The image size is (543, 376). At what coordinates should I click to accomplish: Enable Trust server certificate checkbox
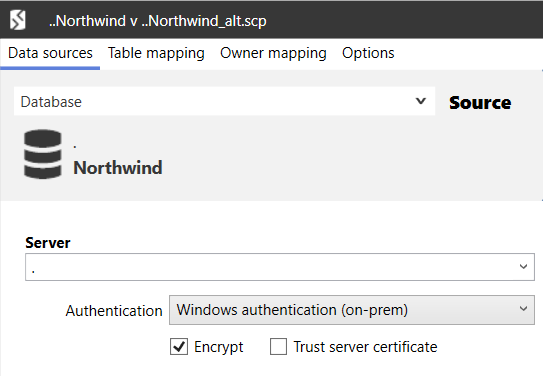(278, 347)
